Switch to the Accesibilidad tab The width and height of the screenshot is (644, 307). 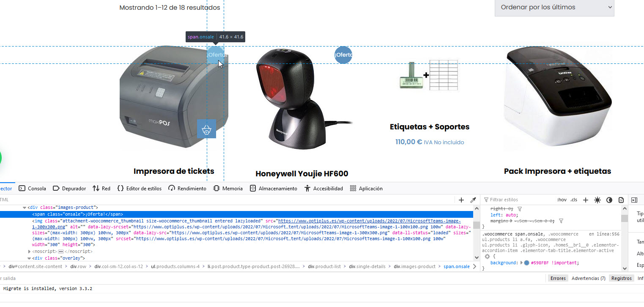pyautogui.click(x=323, y=188)
